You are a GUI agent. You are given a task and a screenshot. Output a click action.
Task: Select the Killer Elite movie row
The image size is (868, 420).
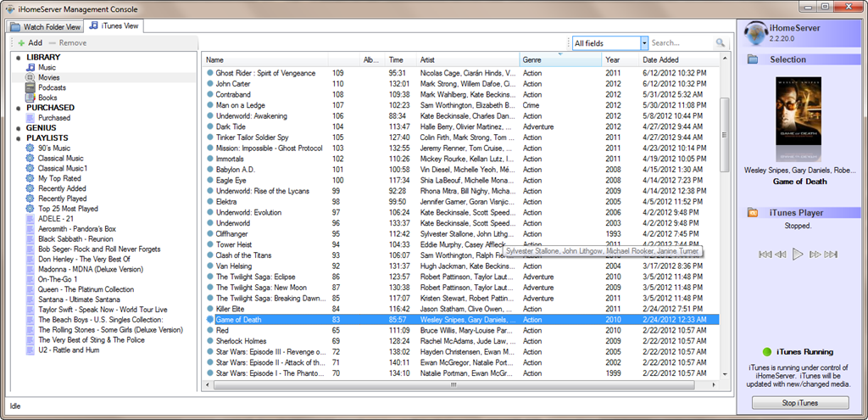point(460,309)
